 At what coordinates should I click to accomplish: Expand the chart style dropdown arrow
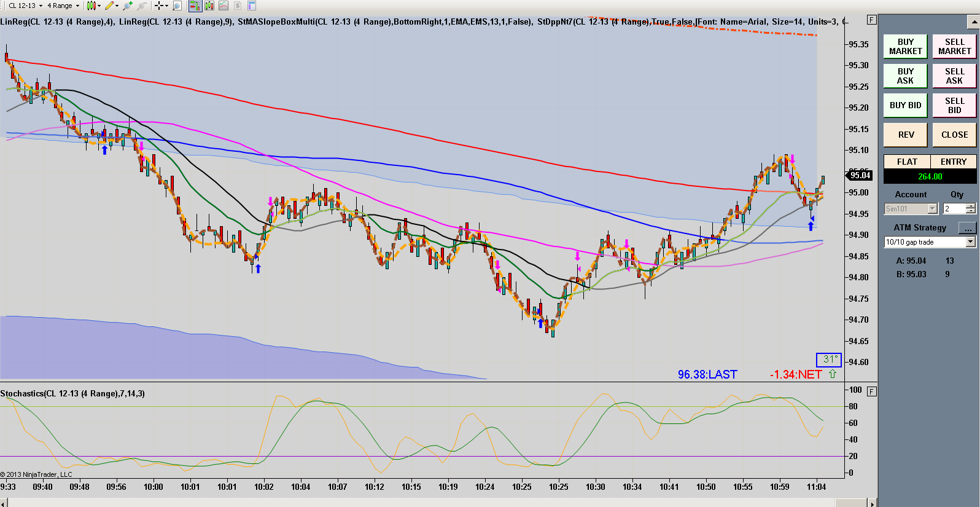coord(99,6)
